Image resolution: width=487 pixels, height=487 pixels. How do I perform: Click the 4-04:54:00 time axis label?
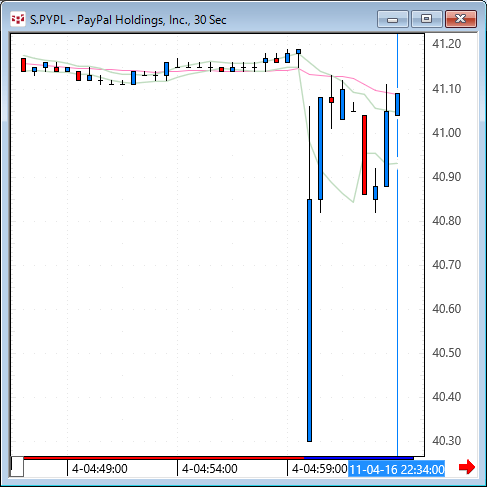coord(210,469)
